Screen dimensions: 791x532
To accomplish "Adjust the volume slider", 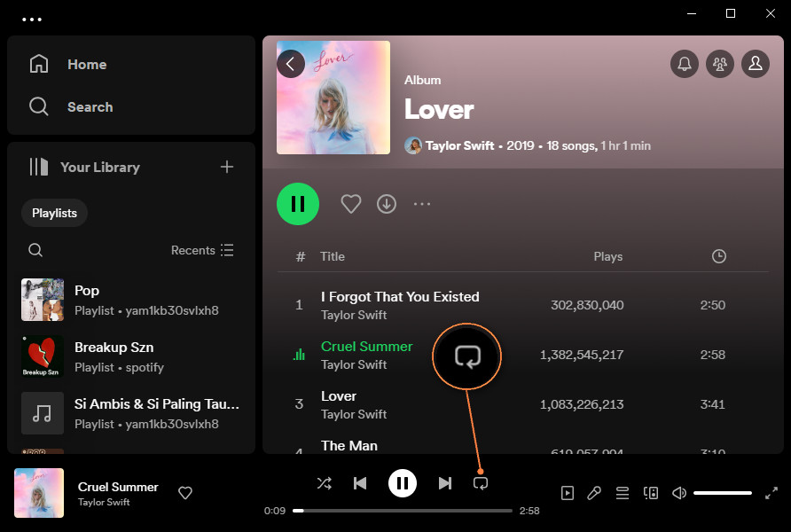I will tap(723, 493).
